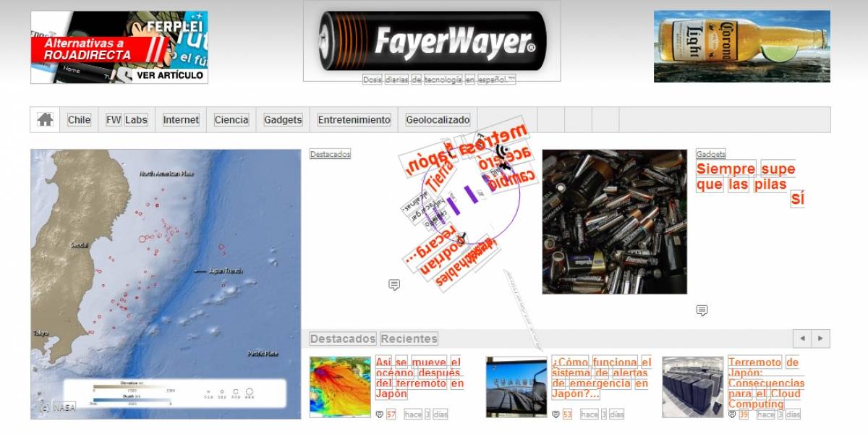Open the 53 comments count link
Image resolution: width=868 pixels, height=434 pixels.
coord(567,414)
